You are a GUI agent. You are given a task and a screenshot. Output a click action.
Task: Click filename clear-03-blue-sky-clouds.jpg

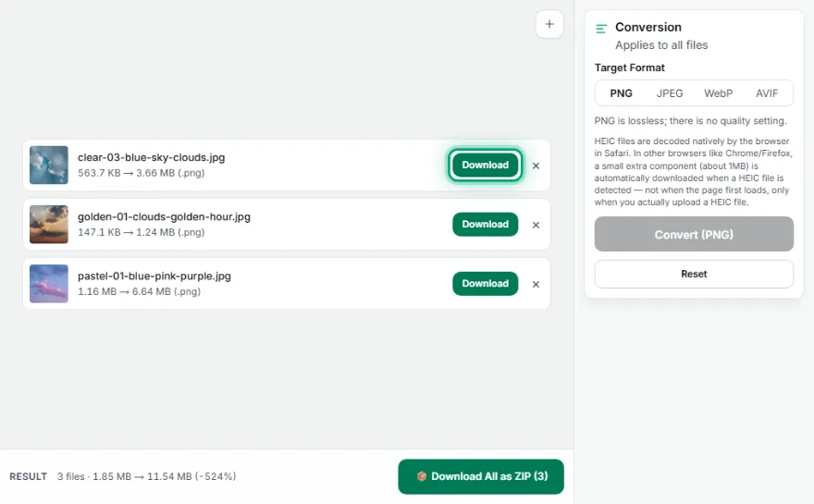coord(151,157)
